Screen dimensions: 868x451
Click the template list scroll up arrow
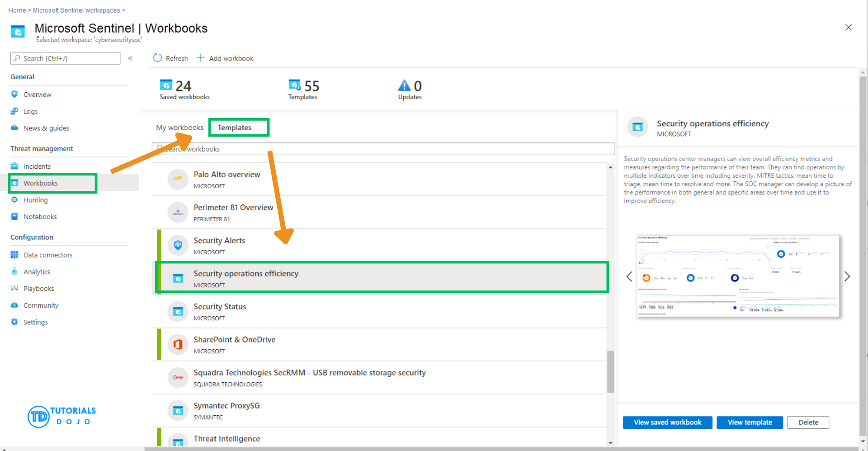tap(610, 167)
